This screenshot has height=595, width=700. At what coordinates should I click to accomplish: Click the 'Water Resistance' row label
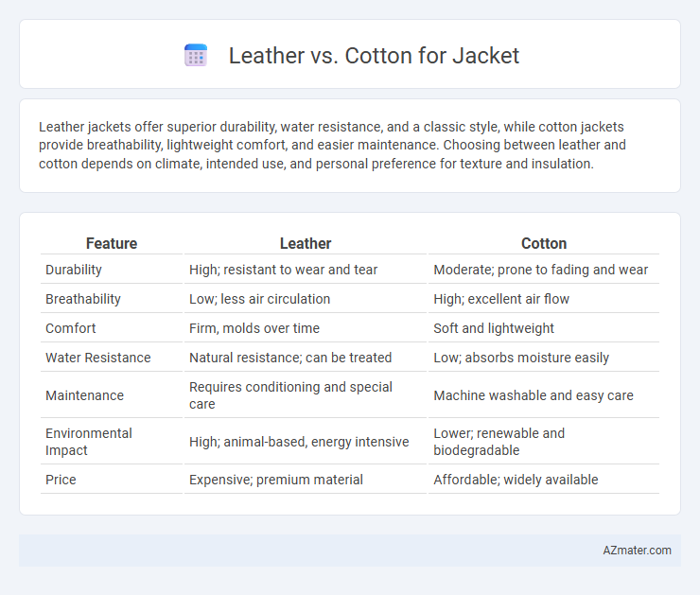(x=97, y=358)
